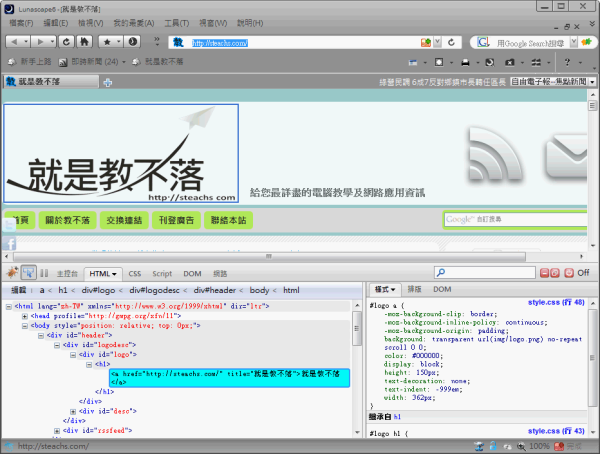This screenshot has height=454, width=600.
Task: Click the red Firebug Off power button
Action: coord(568,273)
